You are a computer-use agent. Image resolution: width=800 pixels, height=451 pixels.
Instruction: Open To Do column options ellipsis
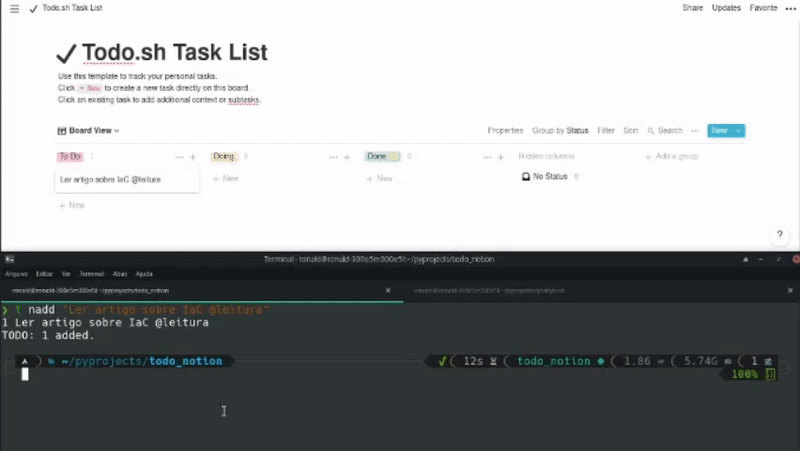[179, 157]
